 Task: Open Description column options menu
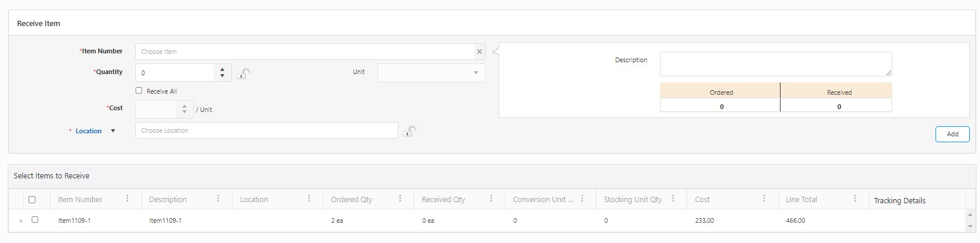coord(218,199)
